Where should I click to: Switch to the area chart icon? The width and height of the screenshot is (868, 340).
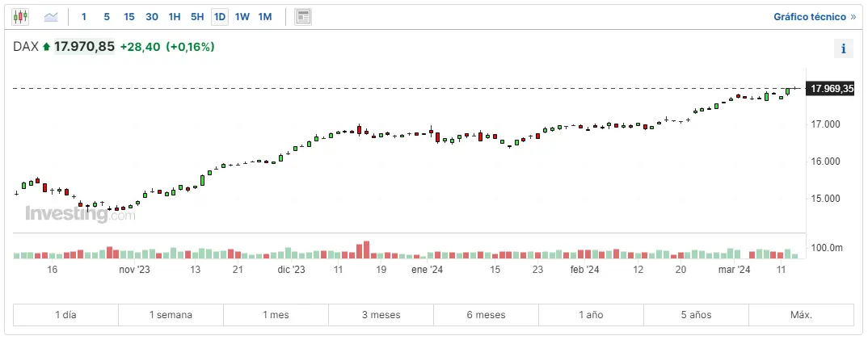pyautogui.click(x=50, y=16)
